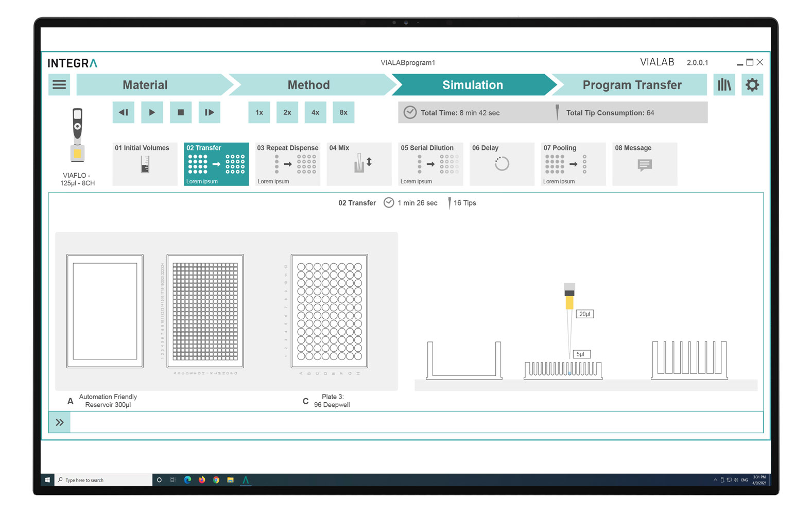Stop the simulation playback

point(181,112)
